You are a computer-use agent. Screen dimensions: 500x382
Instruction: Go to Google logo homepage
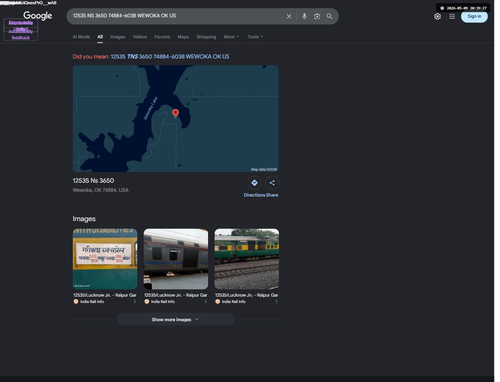[38, 16]
